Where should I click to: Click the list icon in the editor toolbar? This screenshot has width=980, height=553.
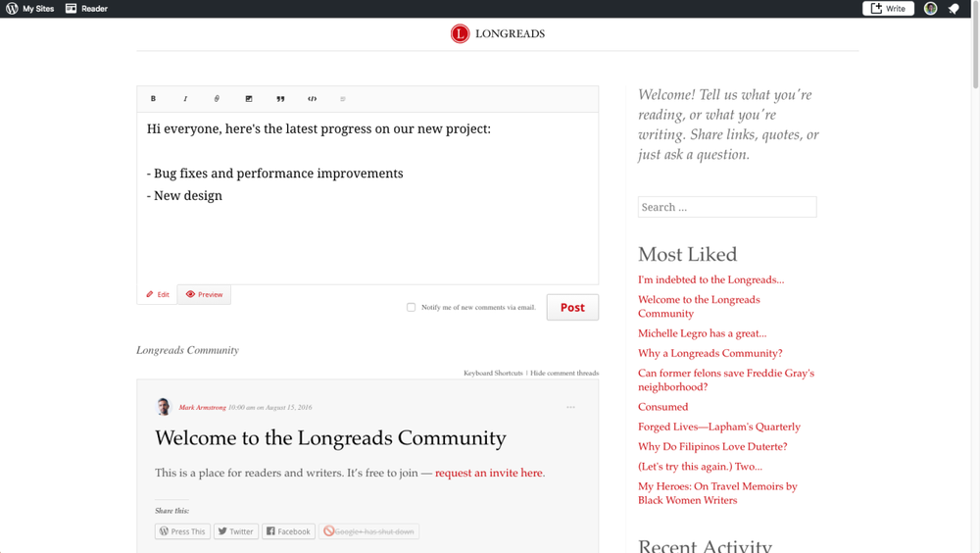coord(342,99)
